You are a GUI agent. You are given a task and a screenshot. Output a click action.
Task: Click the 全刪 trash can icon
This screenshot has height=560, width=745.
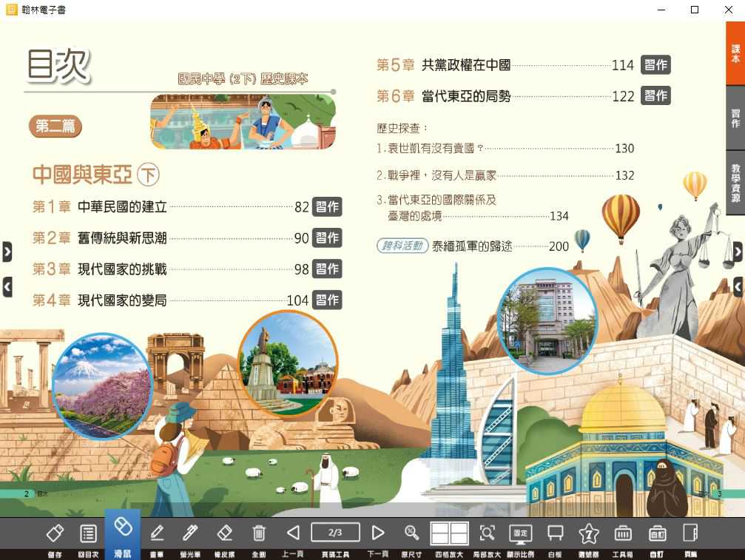(258, 533)
